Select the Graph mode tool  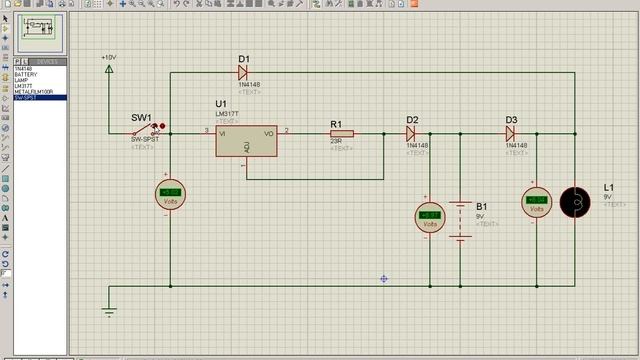point(5,108)
